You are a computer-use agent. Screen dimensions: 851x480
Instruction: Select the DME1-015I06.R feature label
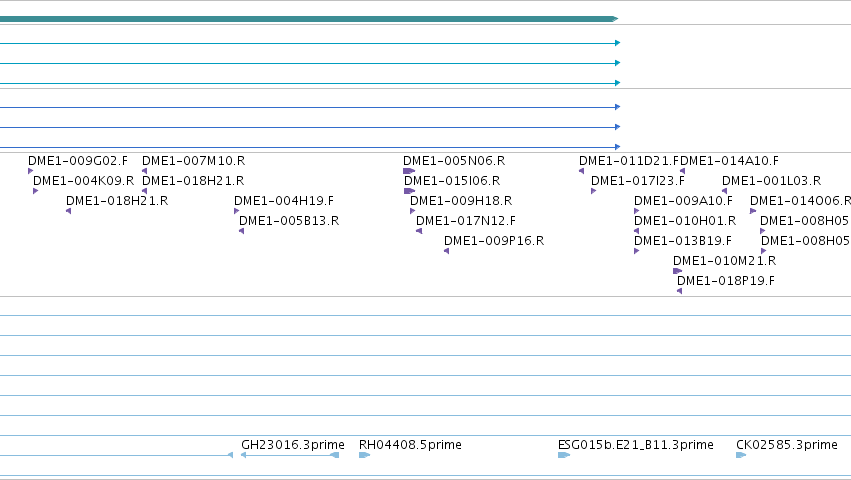coord(452,181)
